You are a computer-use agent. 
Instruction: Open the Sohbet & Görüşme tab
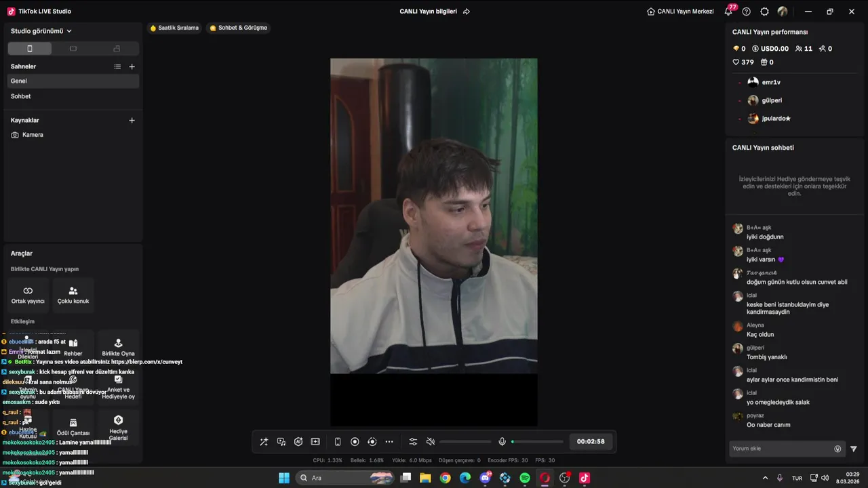[x=238, y=28]
